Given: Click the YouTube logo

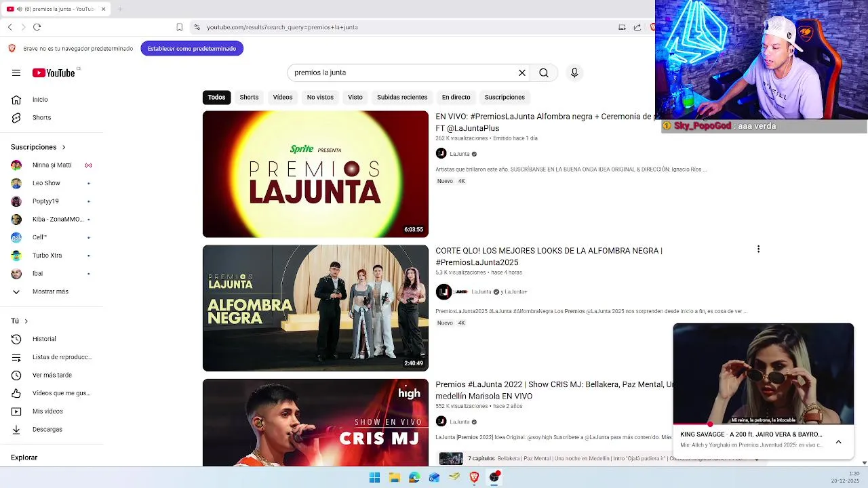Looking at the screenshot, I should 54,73.
